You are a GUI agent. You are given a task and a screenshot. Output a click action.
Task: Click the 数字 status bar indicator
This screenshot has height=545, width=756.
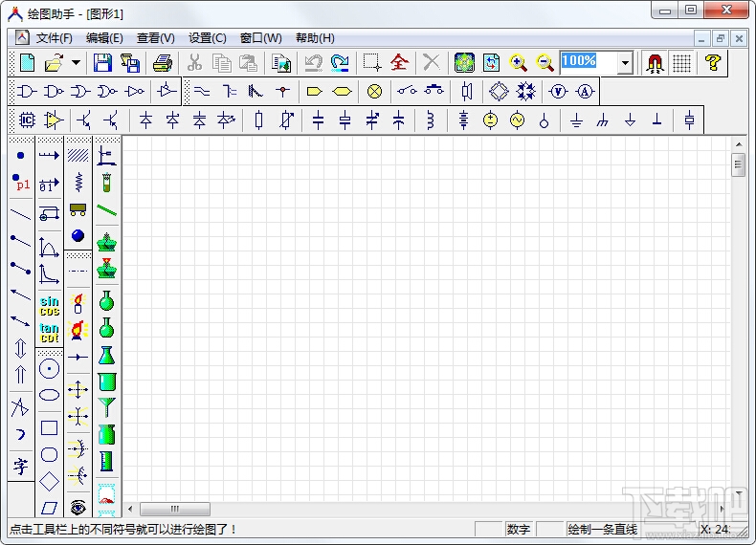pyautogui.click(x=519, y=529)
